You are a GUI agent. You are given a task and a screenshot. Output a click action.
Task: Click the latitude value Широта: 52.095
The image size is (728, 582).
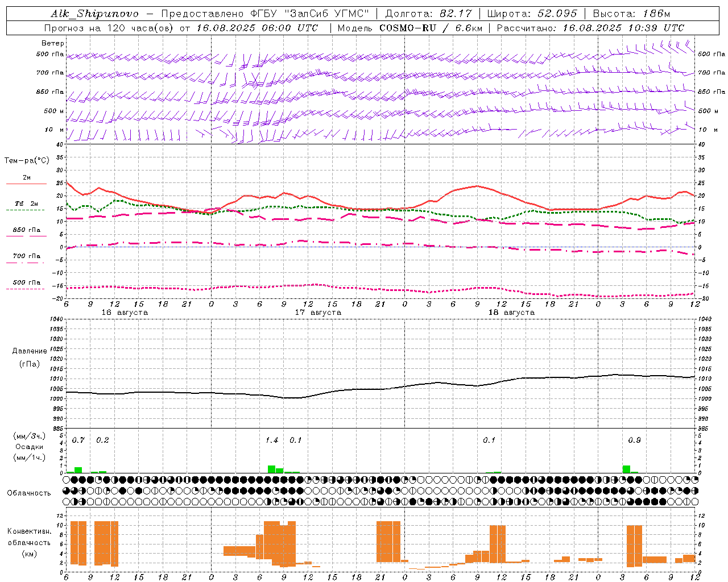[532, 14]
